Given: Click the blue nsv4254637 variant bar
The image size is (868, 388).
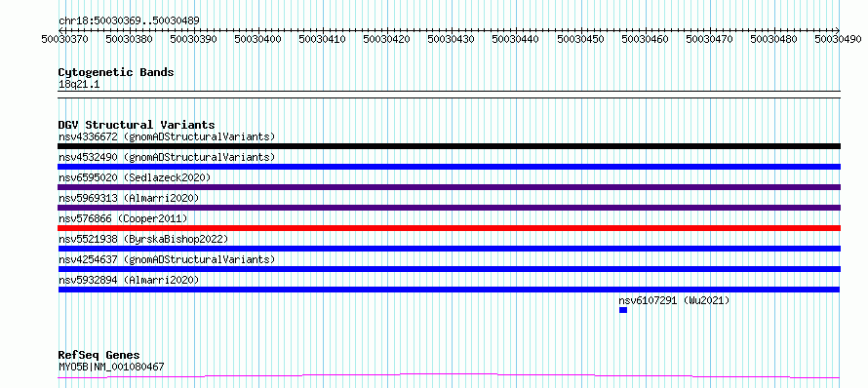Looking at the screenshot, I should 449,269.
